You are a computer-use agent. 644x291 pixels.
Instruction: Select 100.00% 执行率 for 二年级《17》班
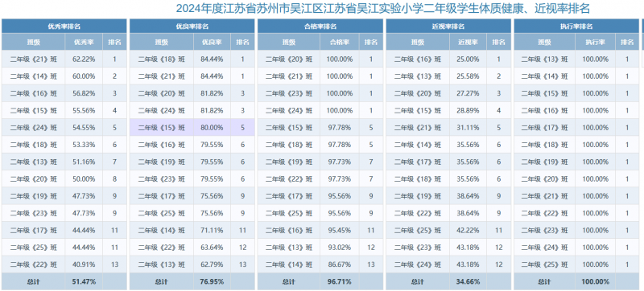click(595, 128)
